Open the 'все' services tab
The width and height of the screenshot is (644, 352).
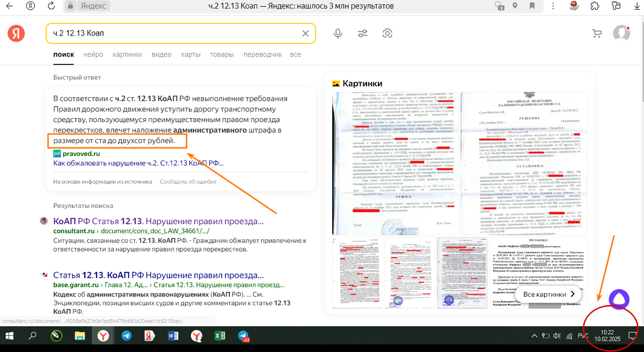coord(296,54)
